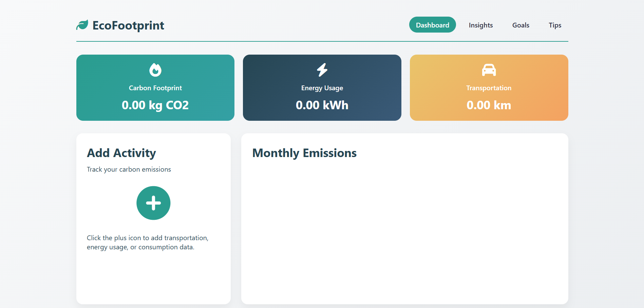The height and width of the screenshot is (308, 644).
Task: Click the 0.00 kWh reading
Action: tap(322, 105)
